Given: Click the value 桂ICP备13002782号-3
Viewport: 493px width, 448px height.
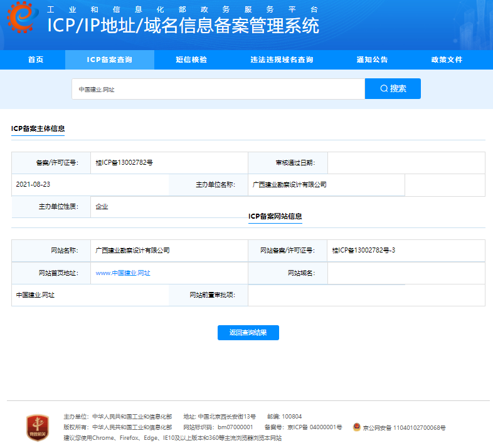Looking at the screenshot, I should click(363, 250).
